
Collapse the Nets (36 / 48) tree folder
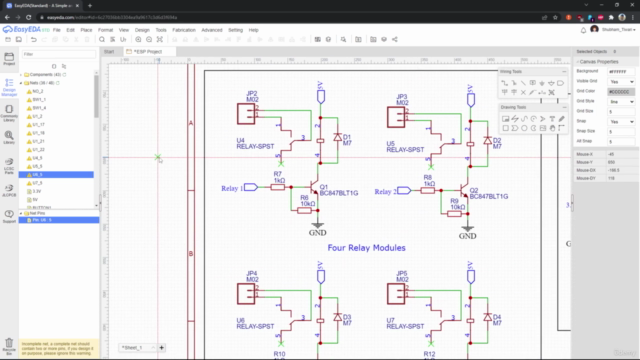point(21,83)
